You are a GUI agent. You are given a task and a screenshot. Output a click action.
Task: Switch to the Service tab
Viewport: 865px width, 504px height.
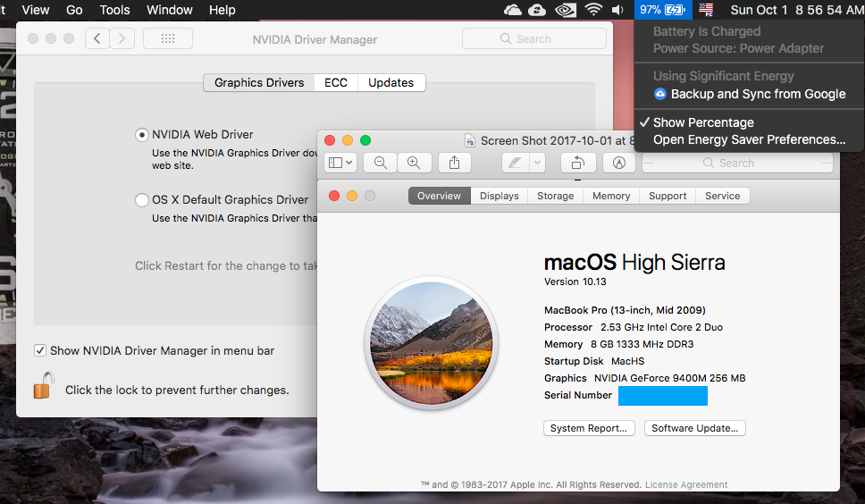pyautogui.click(x=723, y=196)
